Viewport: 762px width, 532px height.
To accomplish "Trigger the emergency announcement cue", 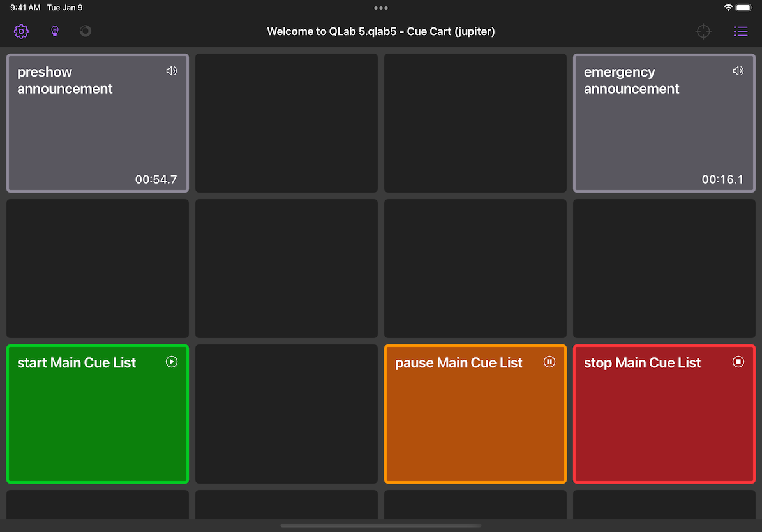I will click(x=664, y=128).
